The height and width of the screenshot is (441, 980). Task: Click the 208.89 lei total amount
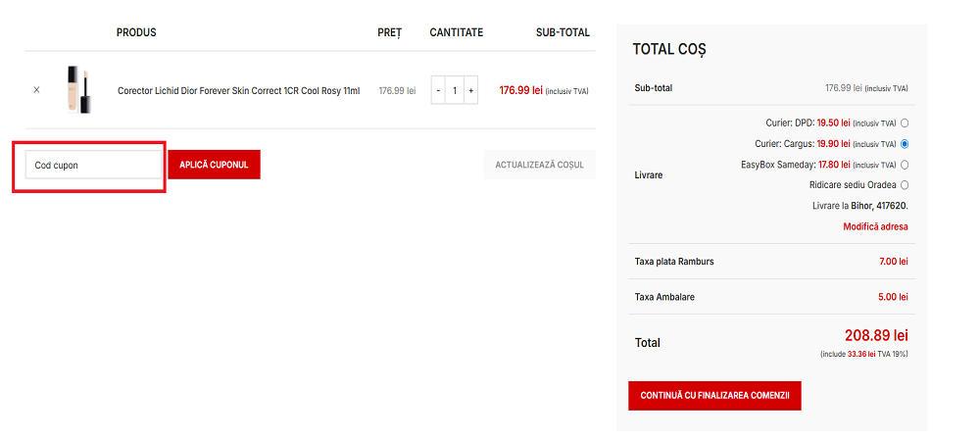[x=876, y=336]
